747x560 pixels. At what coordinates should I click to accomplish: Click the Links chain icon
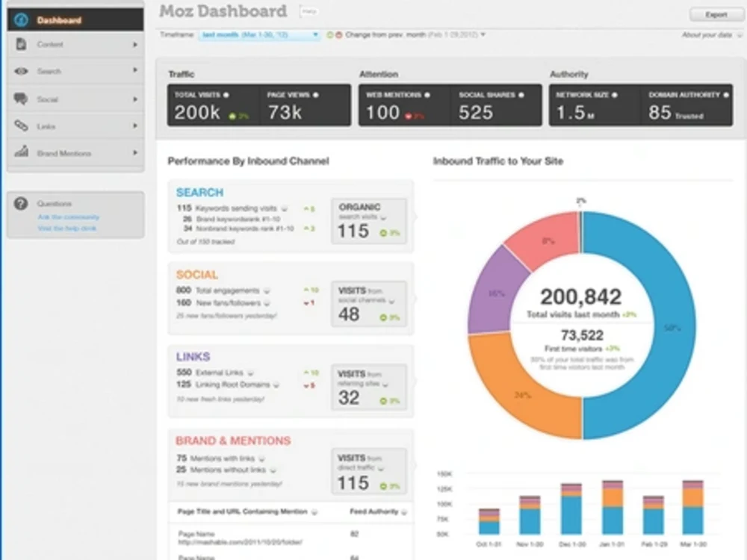tap(21, 125)
